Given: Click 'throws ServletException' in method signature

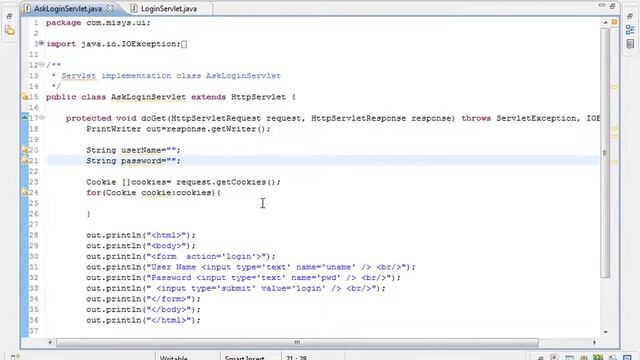Looking at the screenshot, I should point(518,118).
